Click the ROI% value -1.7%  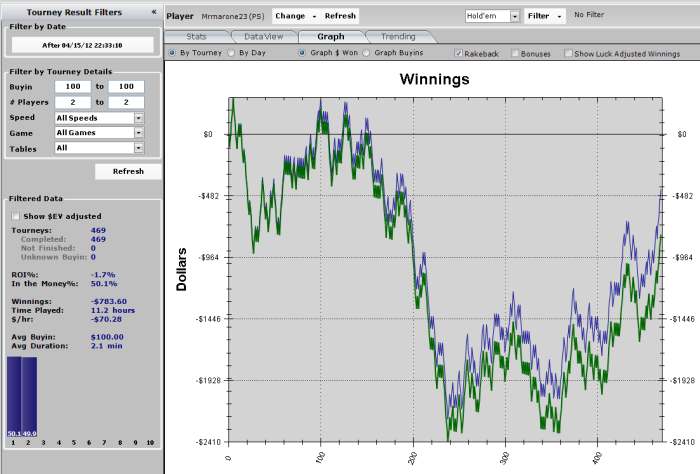(103, 275)
